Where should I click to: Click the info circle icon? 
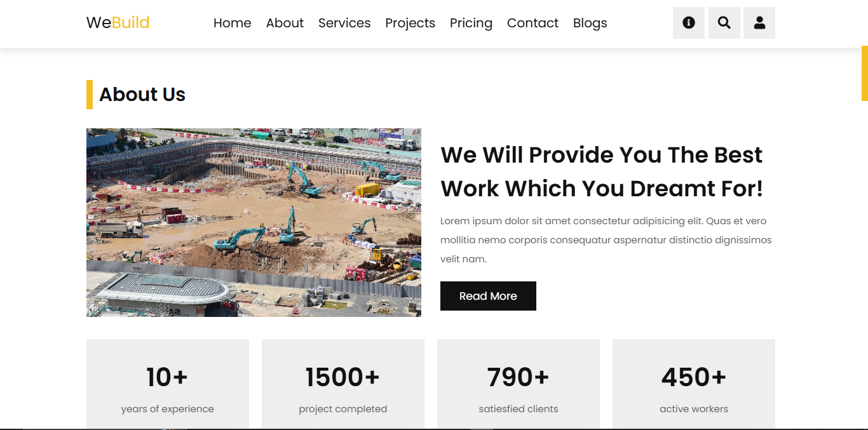pos(689,23)
